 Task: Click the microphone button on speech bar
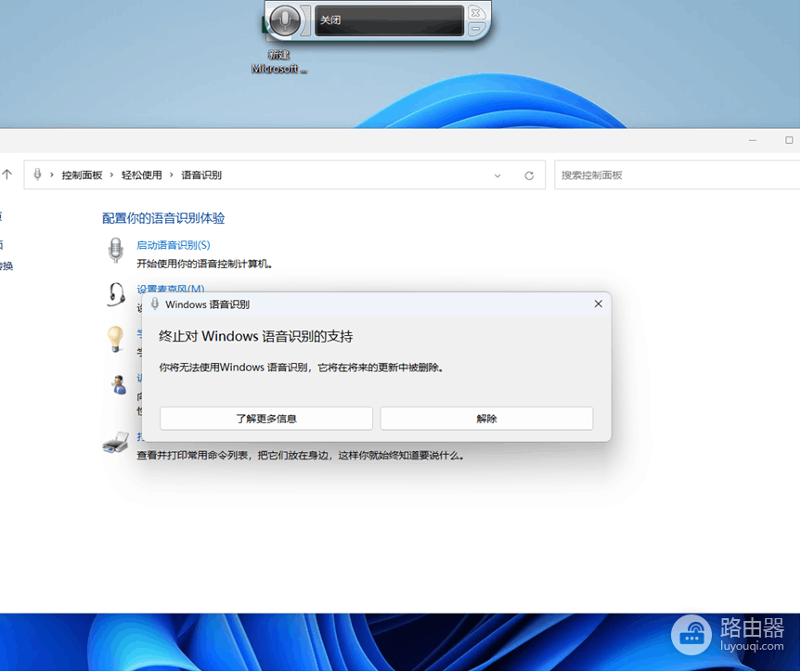(x=285, y=20)
